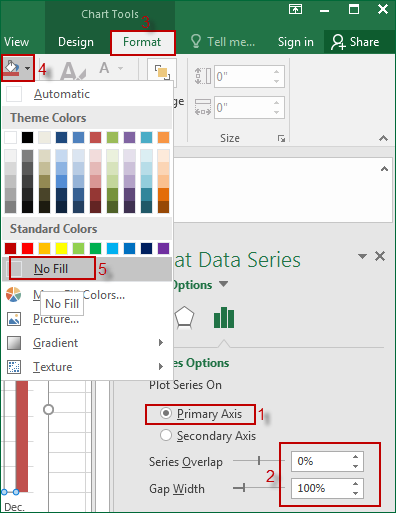Open the Format Data Series pane options arrow

362,256
